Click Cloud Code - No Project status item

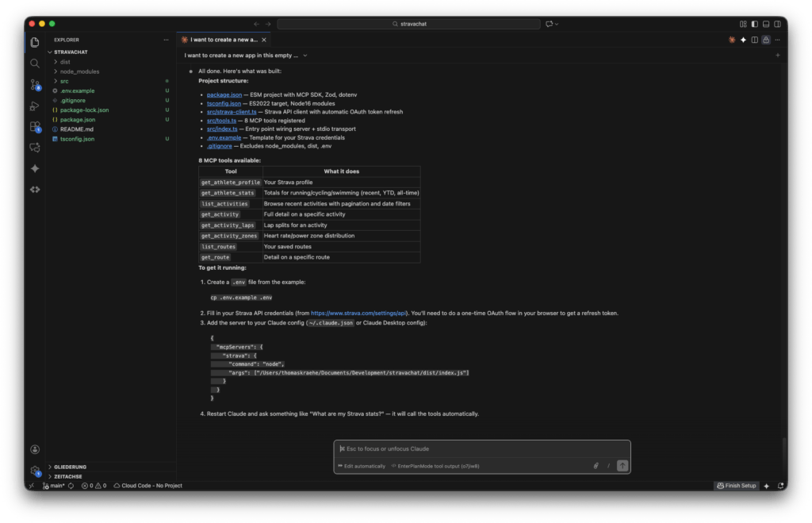coord(148,486)
